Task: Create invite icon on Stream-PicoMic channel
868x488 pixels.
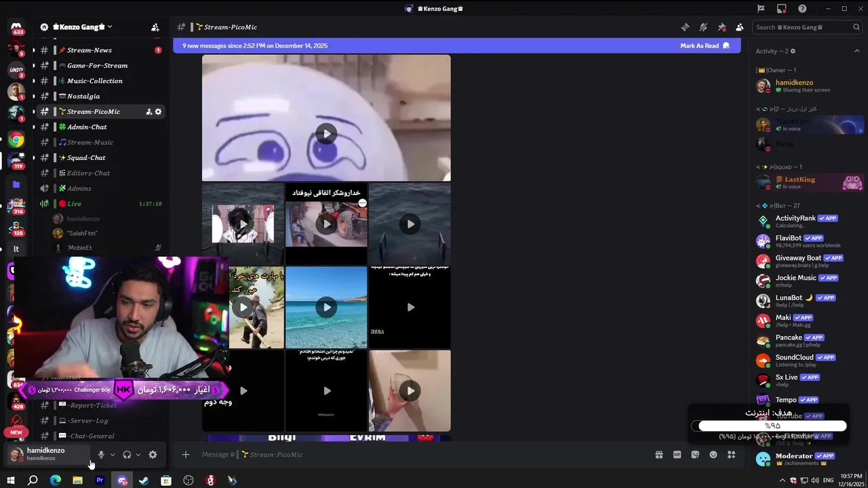Action: (x=149, y=112)
